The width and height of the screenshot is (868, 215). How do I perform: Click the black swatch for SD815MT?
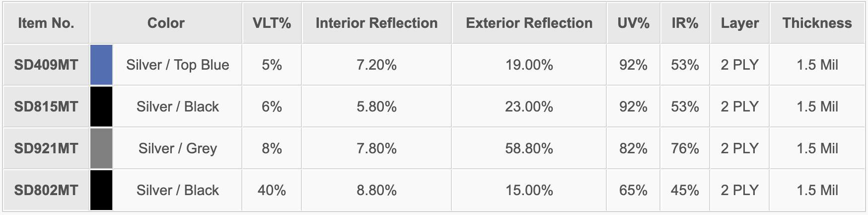pyautogui.click(x=101, y=107)
